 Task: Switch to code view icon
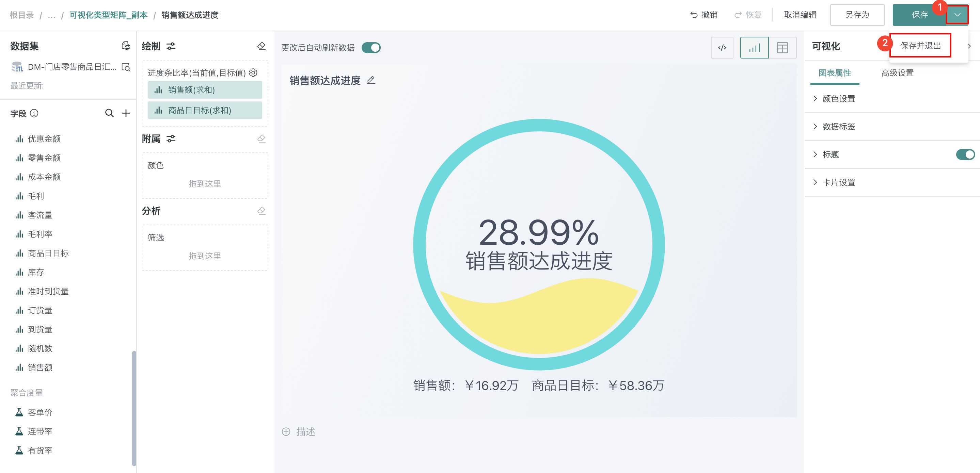(x=722, y=48)
